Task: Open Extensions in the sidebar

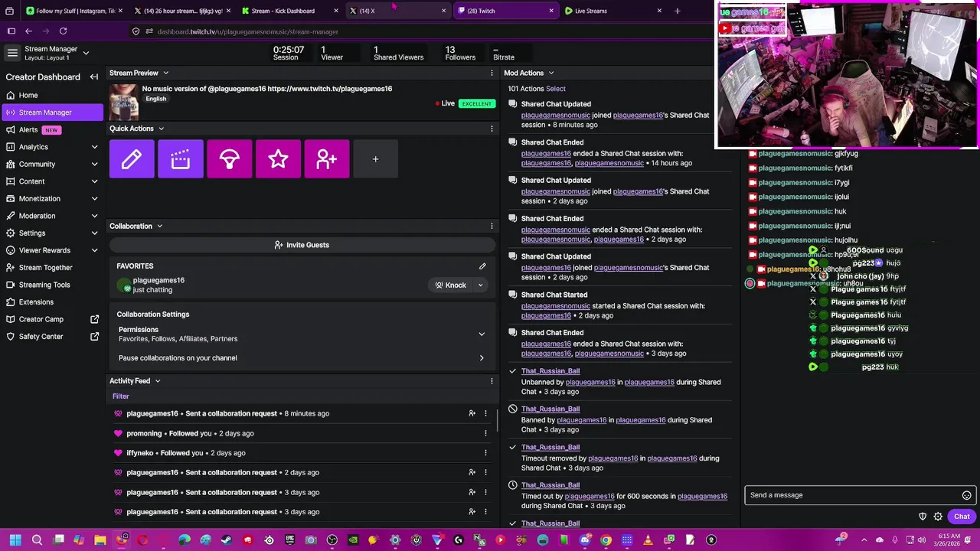Action: point(51,302)
